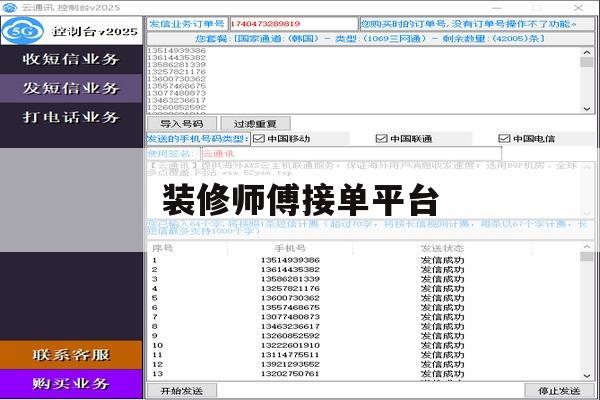Click the 联系客服 button
The width and height of the screenshot is (600, 400).
[71, 355]
